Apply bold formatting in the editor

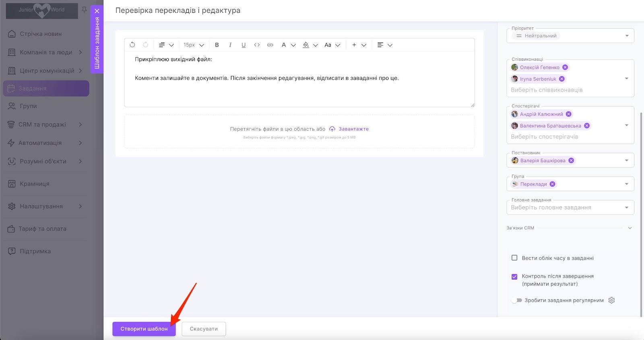click(x=217, y=45)
